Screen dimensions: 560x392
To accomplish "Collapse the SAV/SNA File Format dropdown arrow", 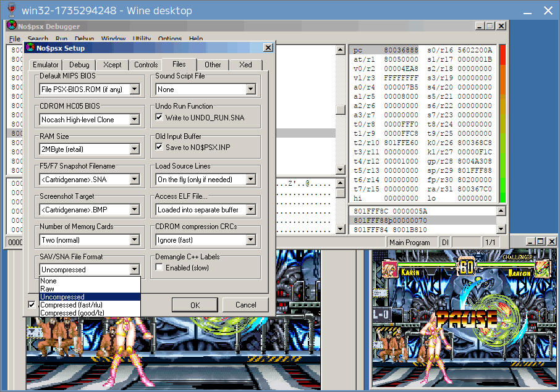I will pyautogui.click(x=134, y=269).
